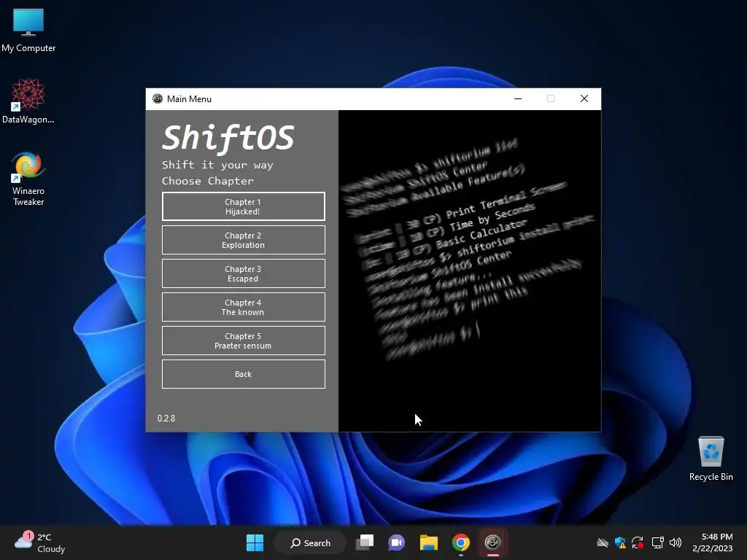Close the Main Menu window
The image size is (747, 560).
[584, 98]
